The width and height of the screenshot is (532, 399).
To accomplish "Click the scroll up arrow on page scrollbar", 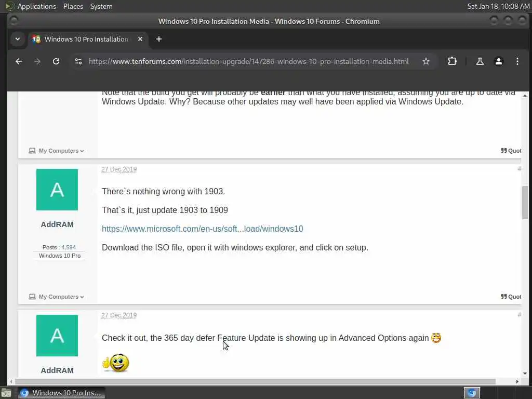I will coord(525,96).
